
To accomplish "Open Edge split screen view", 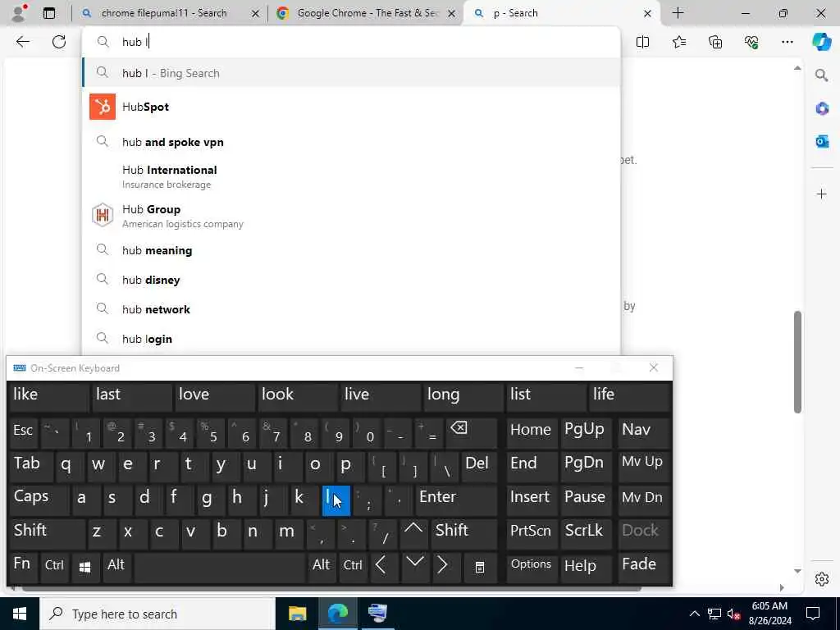I will [x=642, y=42].
